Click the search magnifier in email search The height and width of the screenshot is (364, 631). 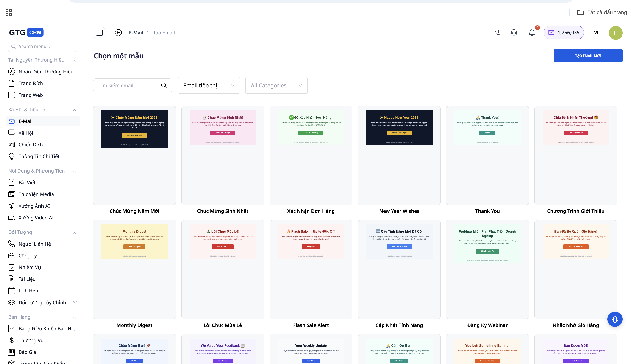pos(164,86)
